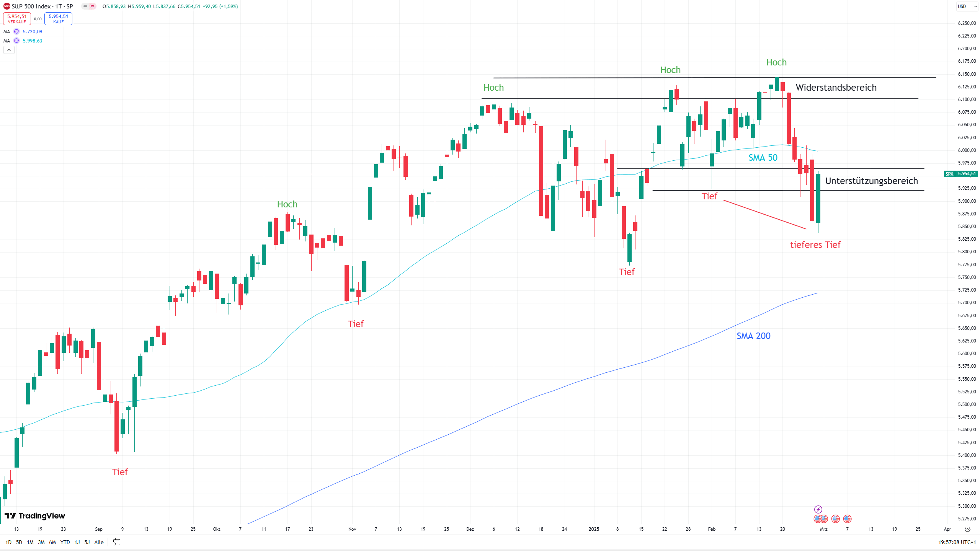Click the red trend line toward tieferes Tief
Viewport: 980px width, 551px height.
(x=764, y=215)
